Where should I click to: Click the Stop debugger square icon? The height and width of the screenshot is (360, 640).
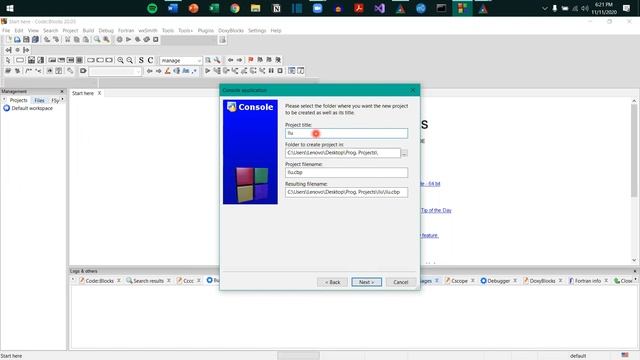tap(280, 71)
